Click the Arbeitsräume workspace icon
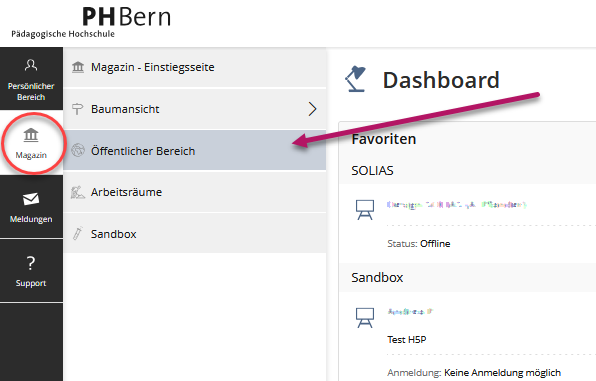This screenshot has width=596, height=381. (78, 192)
